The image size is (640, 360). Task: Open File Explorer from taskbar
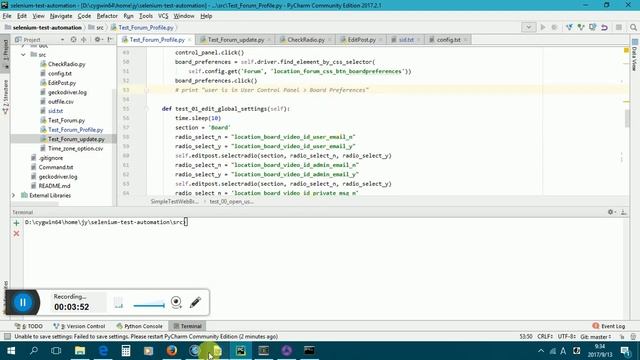80,350
